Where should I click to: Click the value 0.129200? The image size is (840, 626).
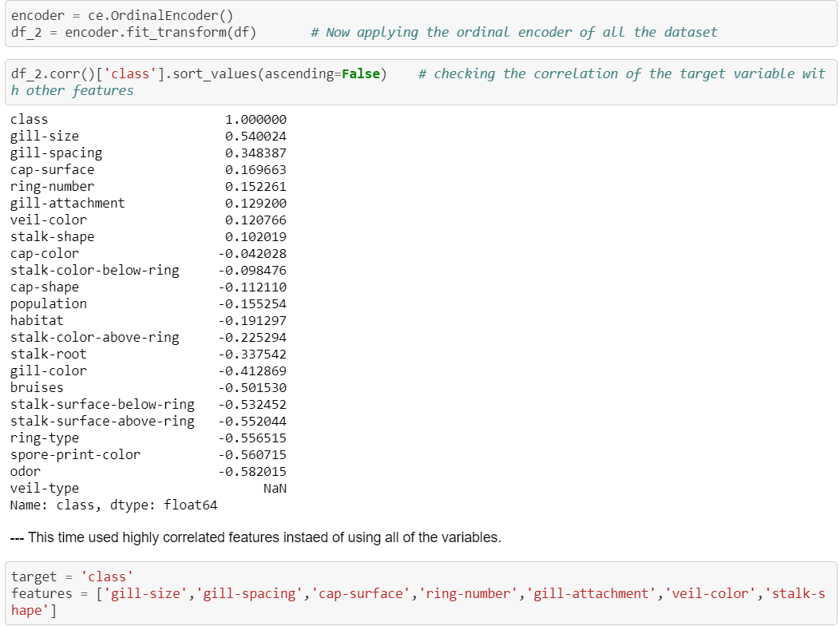pos(256,203)
